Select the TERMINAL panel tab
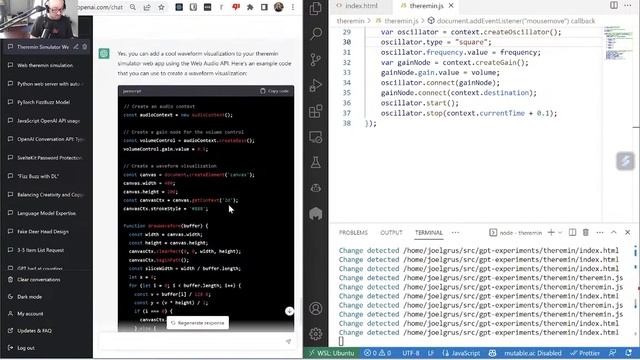Image resolution: width=640 pixels, height=360 pixels. 429,233
